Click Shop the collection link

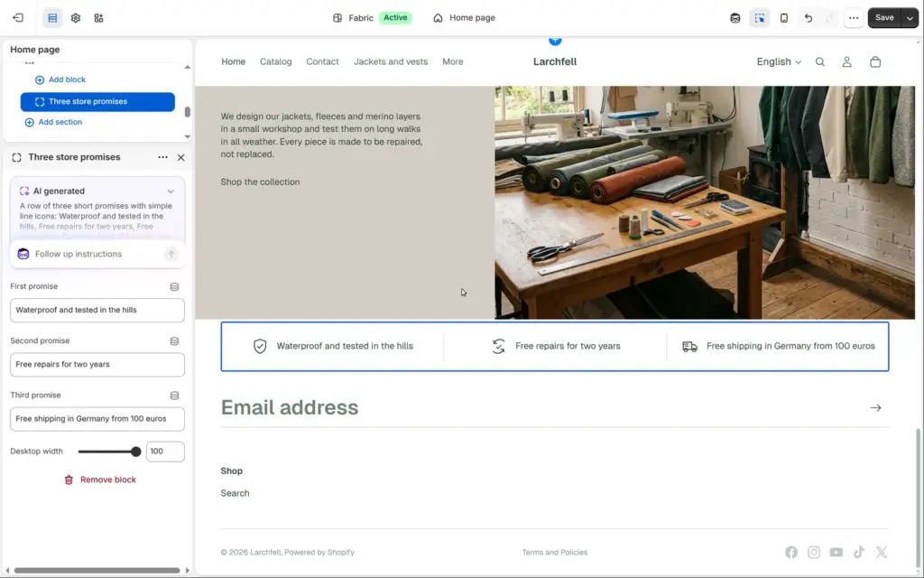[x=260, y=182]
